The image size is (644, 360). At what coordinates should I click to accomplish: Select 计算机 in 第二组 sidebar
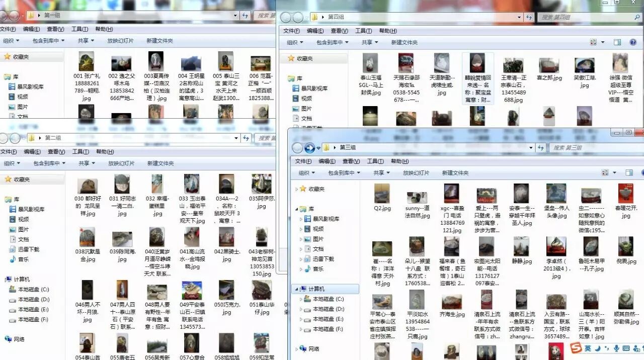click(18, 280)
